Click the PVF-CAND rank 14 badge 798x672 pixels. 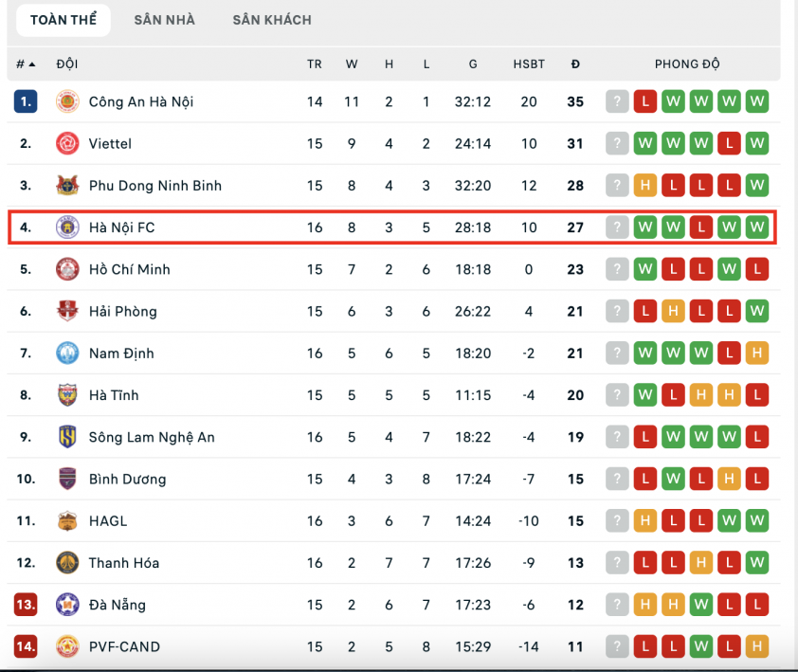(26, 646)
